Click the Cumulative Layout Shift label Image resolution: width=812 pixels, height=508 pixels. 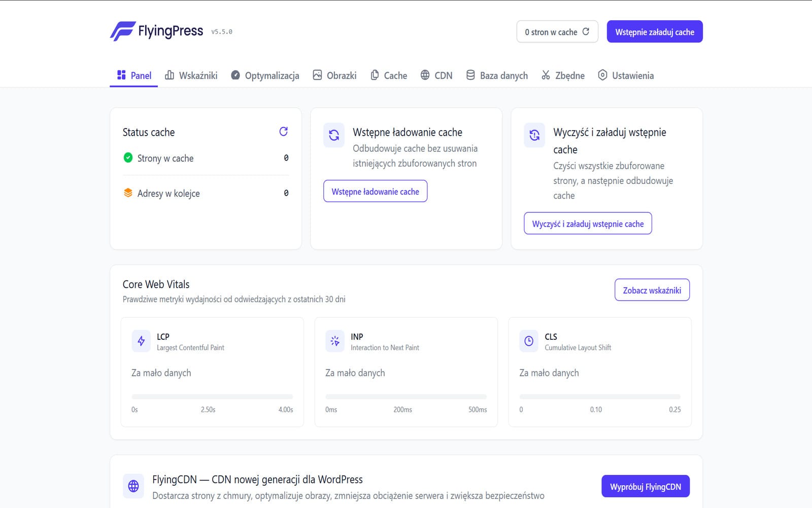[x=578, y=347]
